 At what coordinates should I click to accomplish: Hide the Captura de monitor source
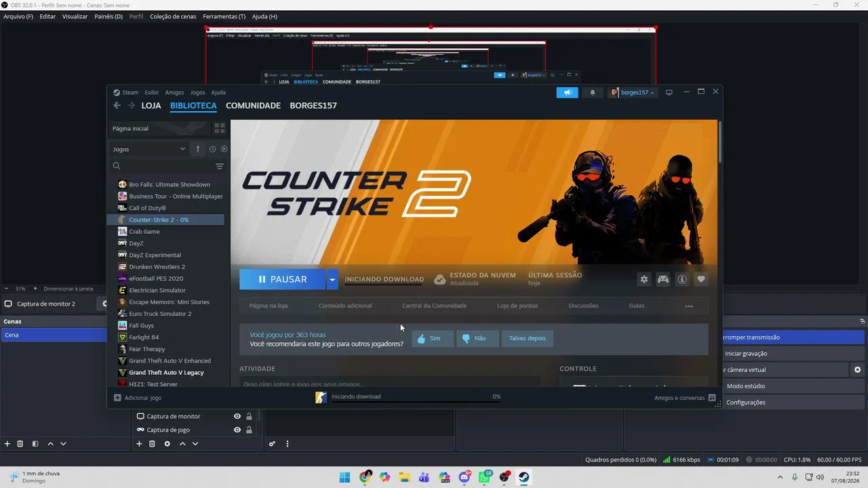[237, 416]
